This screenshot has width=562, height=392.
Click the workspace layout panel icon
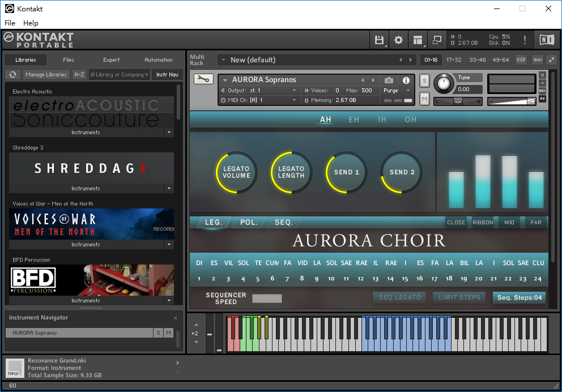pyautogui.click(x=418, y=40)
